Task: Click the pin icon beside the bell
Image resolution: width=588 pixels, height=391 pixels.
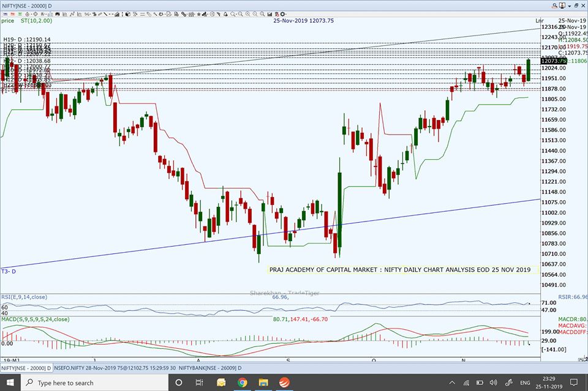Action: (218, 14)
